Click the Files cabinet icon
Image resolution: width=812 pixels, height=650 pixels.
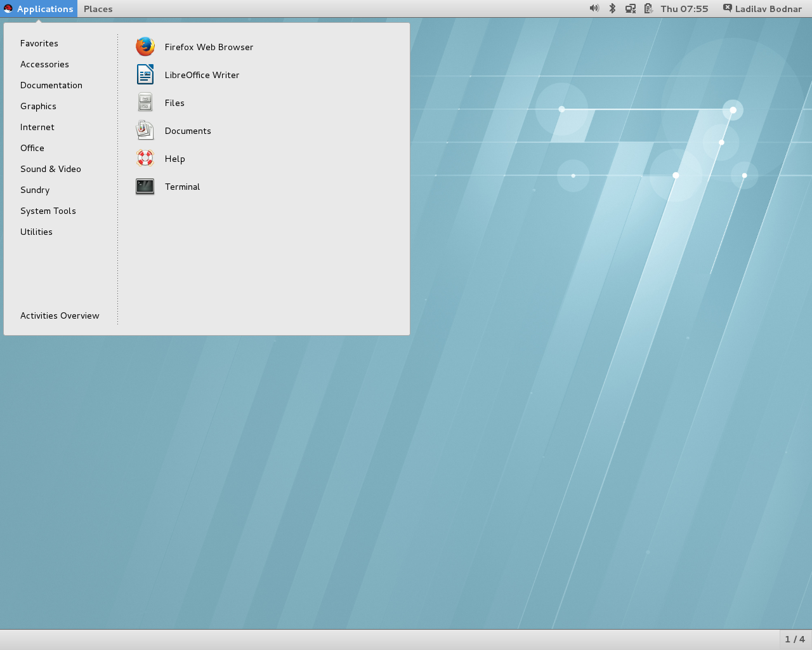[x=145, y=103]
